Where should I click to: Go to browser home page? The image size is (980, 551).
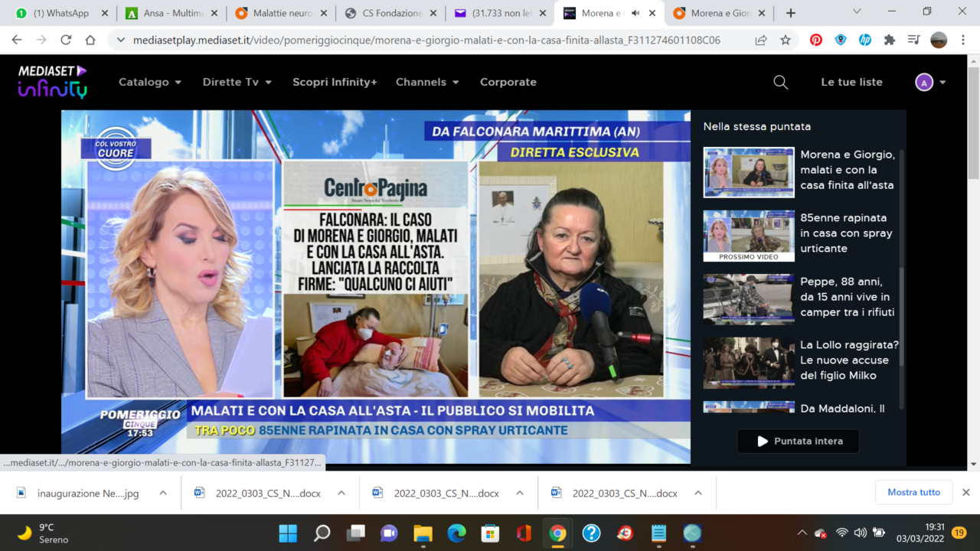point(90,40)
